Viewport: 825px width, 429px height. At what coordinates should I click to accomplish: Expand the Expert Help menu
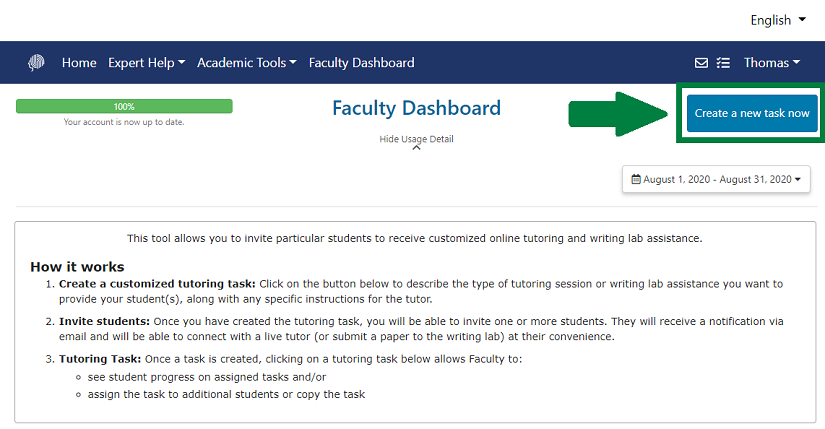click(x=147, y=63)
